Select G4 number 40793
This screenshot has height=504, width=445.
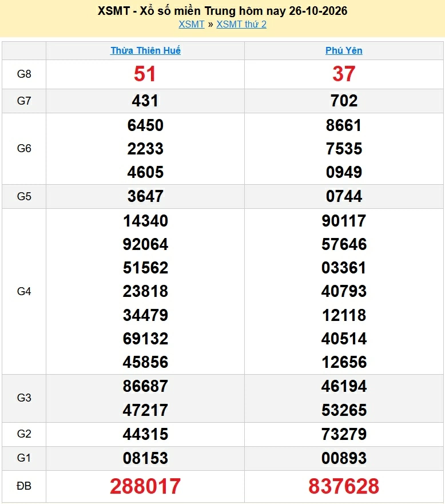[x=344, y=291]
